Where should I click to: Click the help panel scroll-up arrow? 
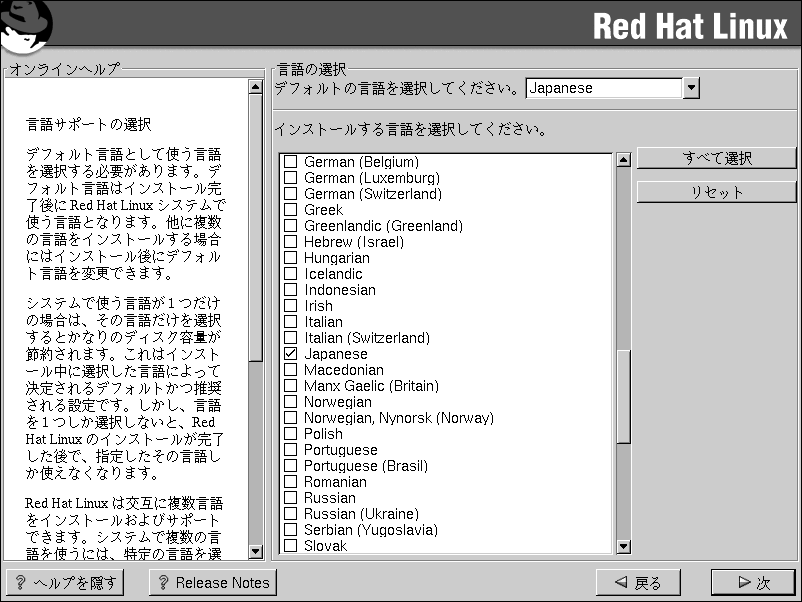[x=255, y=86]
